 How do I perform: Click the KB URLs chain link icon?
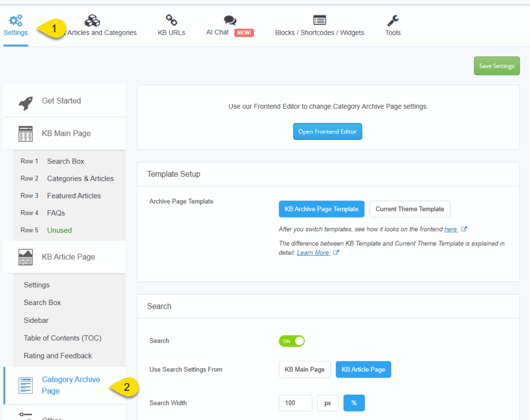(171, 20)
